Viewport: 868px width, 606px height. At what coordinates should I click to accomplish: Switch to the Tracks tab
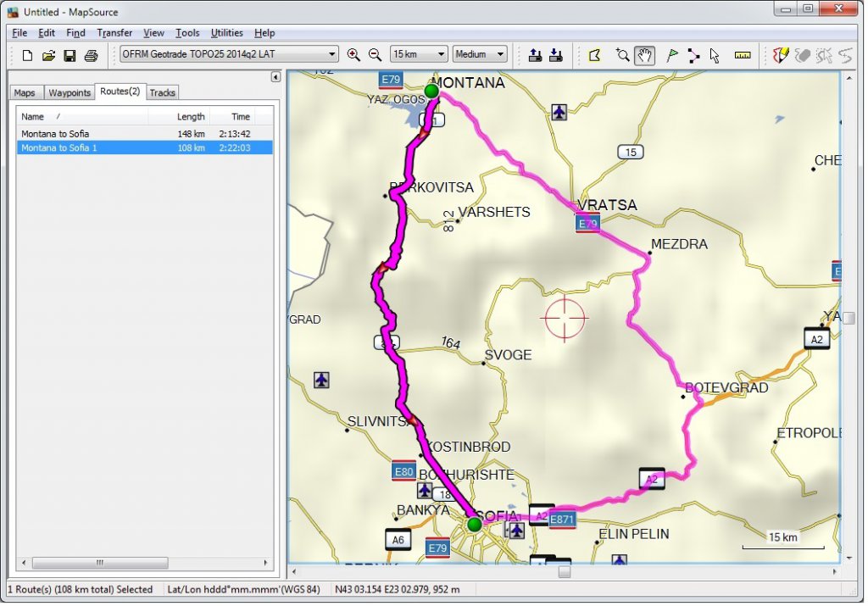(x=162, y=92)
